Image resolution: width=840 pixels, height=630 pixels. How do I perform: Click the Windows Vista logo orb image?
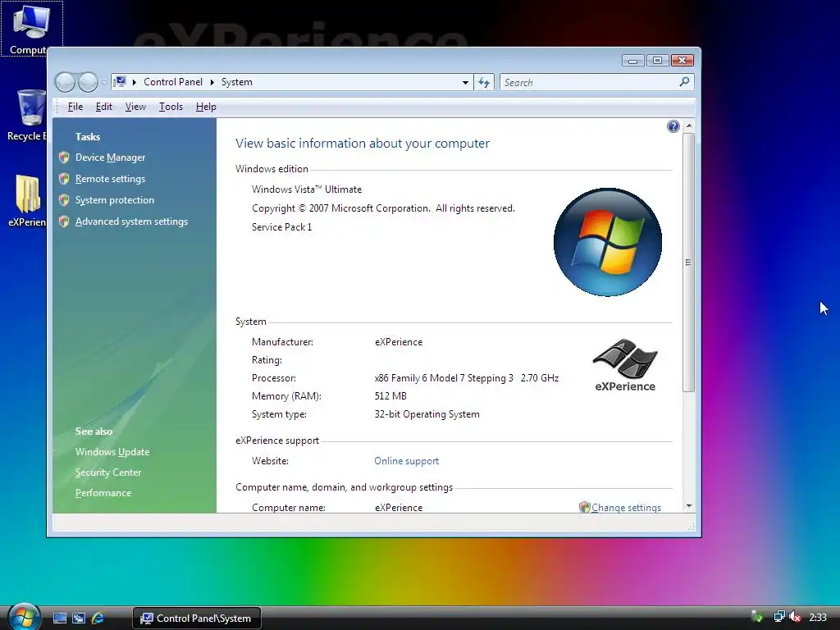point(608,242)
